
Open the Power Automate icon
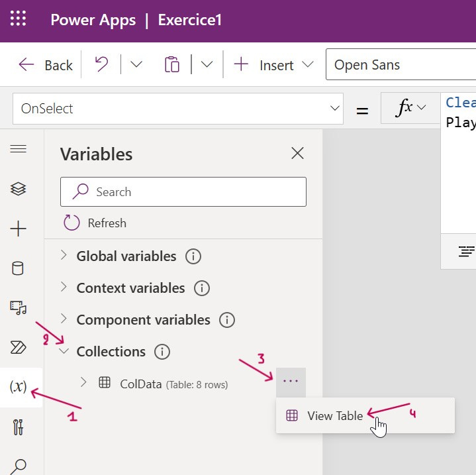19,347
